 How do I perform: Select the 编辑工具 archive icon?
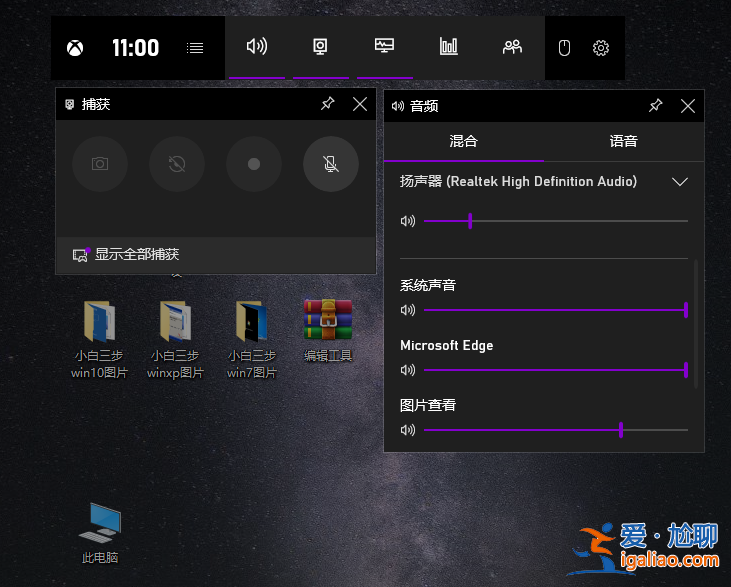click(x=328, y=331)
